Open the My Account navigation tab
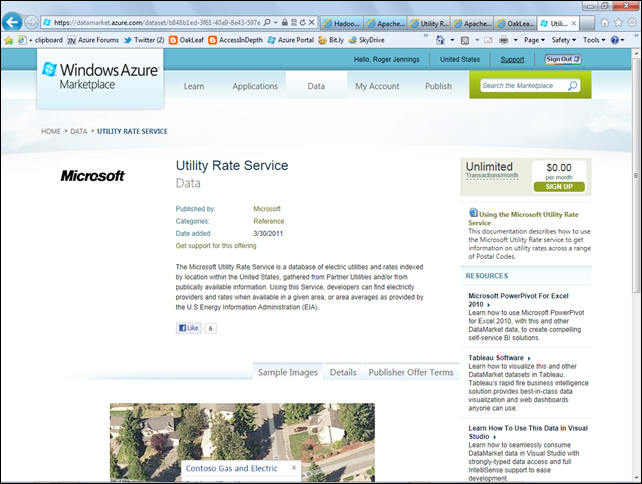Viewport: 642px width, 484px height. [377, 86]
